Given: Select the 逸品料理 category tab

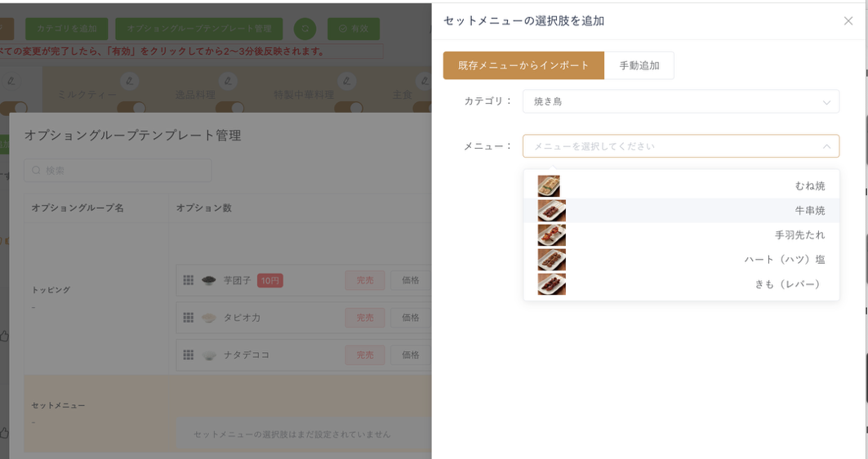Looking at the screenshot, I should (195, 95).
